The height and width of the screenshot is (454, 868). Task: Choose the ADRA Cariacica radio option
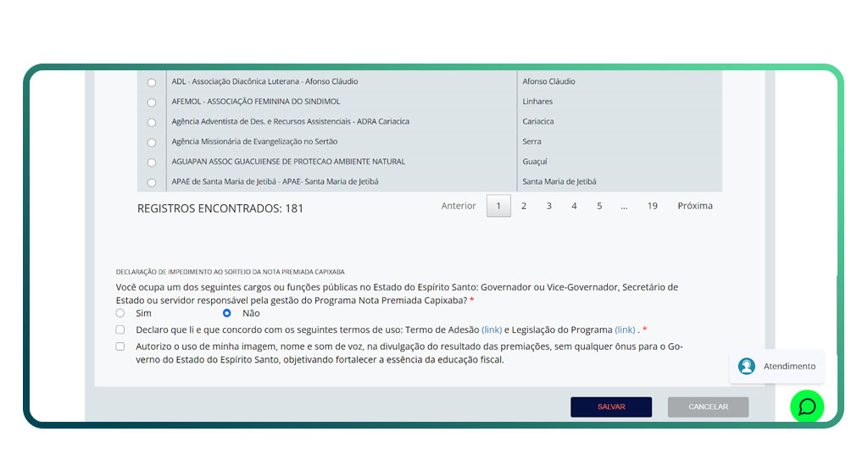pos(152,122)
